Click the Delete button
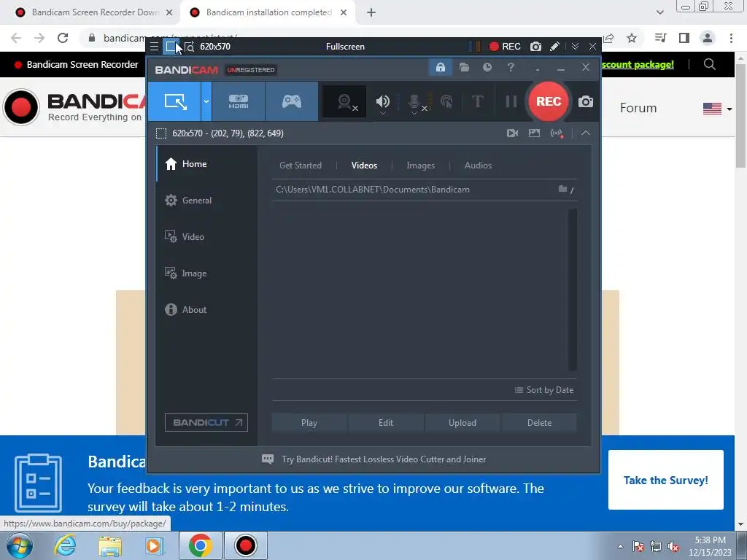Image resolution: width=747 pixels, height=560 pixels. tap(539, 423)
